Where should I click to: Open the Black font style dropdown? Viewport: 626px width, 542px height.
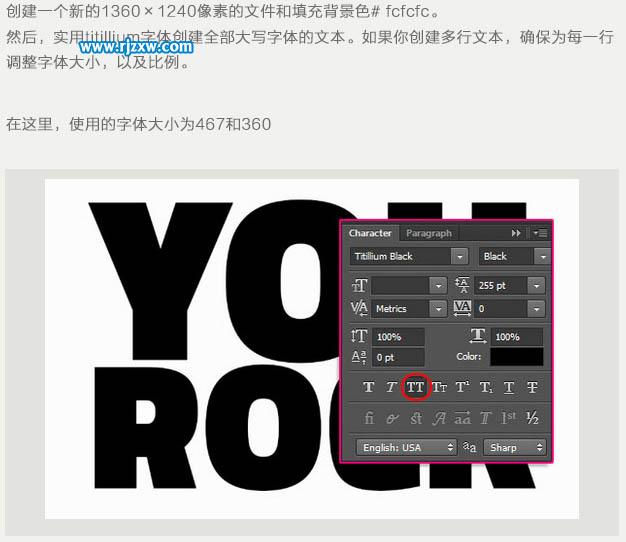[515, 256]
